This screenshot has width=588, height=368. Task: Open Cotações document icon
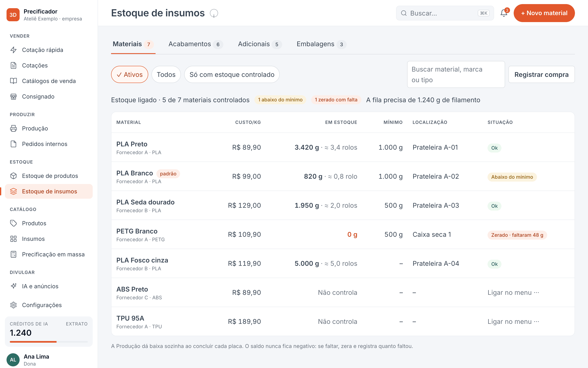13,65
